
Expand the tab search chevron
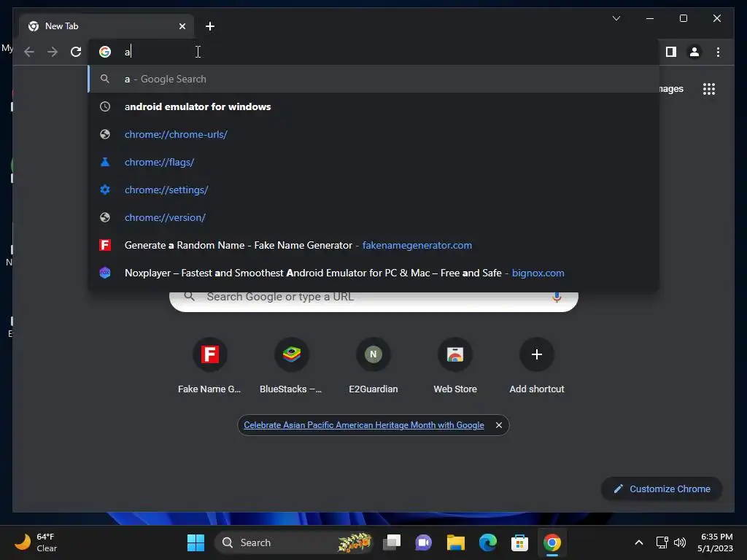[x=616, y=18]
